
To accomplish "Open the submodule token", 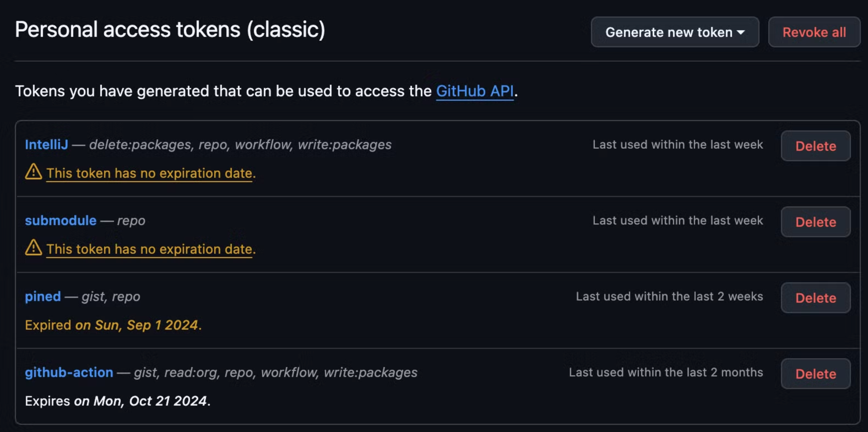I will tap(61, 221).
